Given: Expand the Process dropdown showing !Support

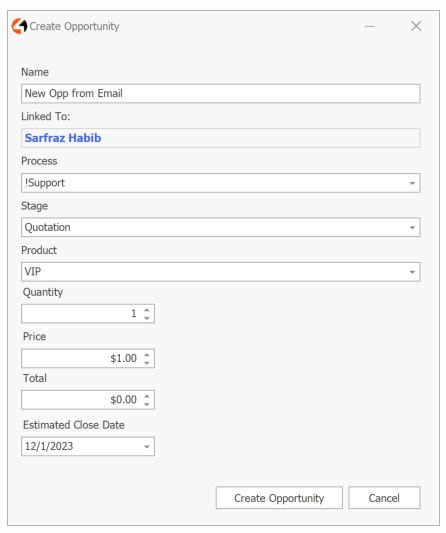Looking at the screenshot, I should tap(412, 183).
